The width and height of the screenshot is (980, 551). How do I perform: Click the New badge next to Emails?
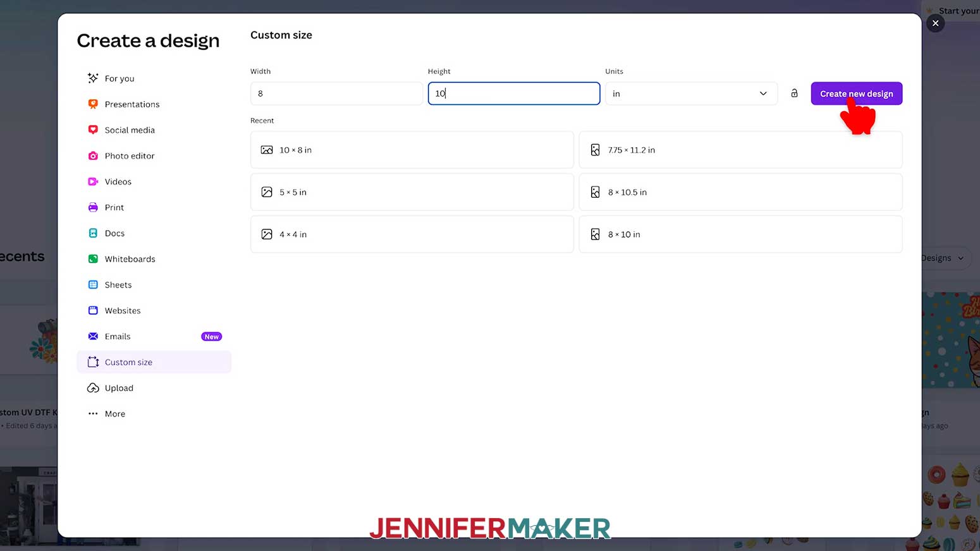tap(211, 337)
